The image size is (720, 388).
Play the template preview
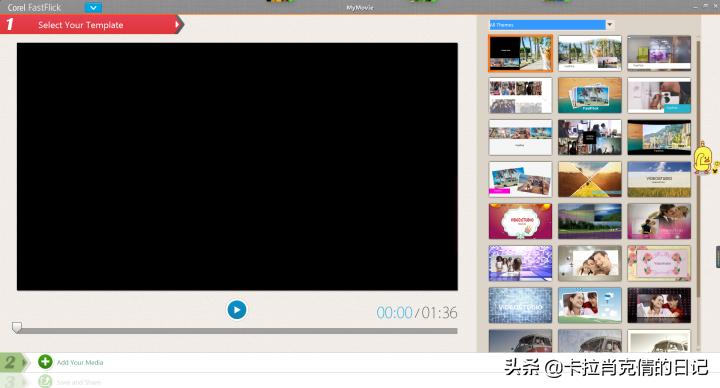pyautogui.click(x=237, y=310)
